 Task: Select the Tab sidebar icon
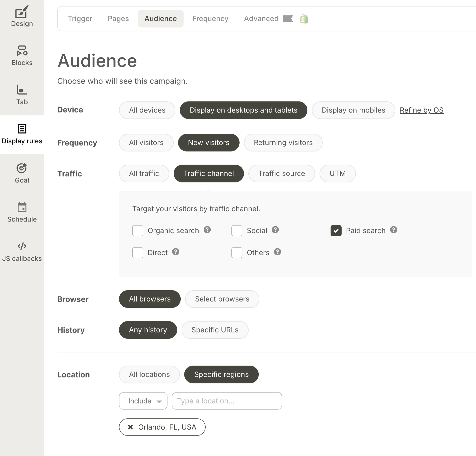(x=22, y=90)
